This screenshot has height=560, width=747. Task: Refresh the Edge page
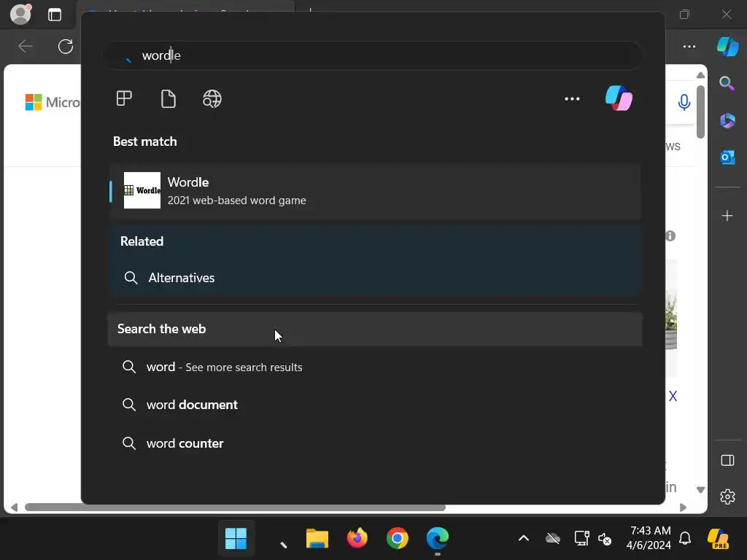(x=65, y=46)
